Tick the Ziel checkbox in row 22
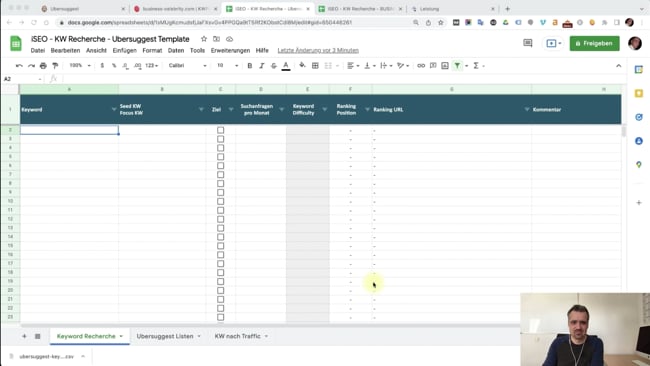Screen dimensions: 650x366 221,308
